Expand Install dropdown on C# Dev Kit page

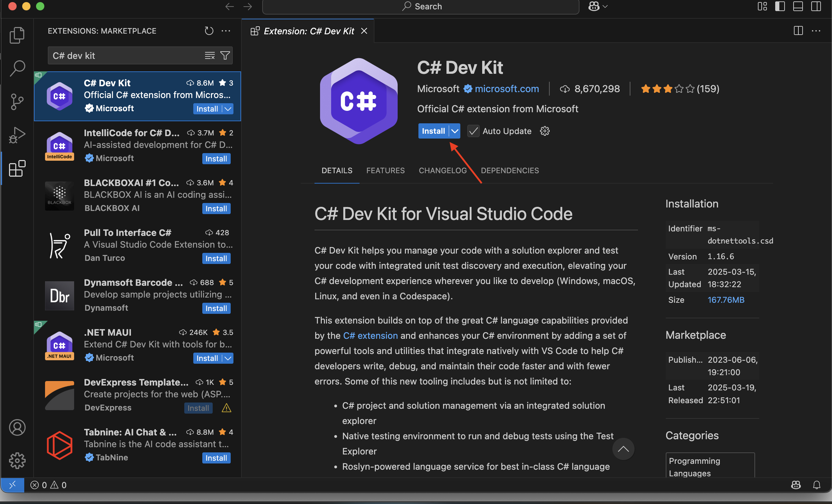tap(455, 131)
